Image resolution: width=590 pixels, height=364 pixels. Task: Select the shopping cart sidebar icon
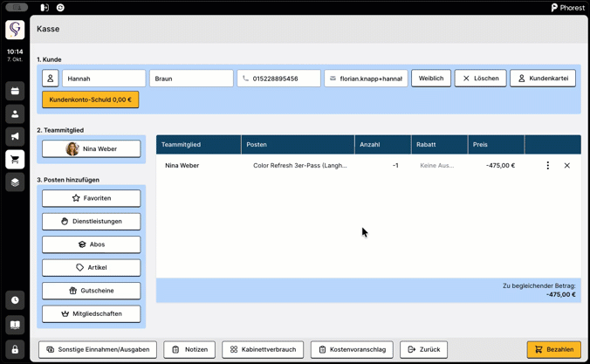coord(15,160)
